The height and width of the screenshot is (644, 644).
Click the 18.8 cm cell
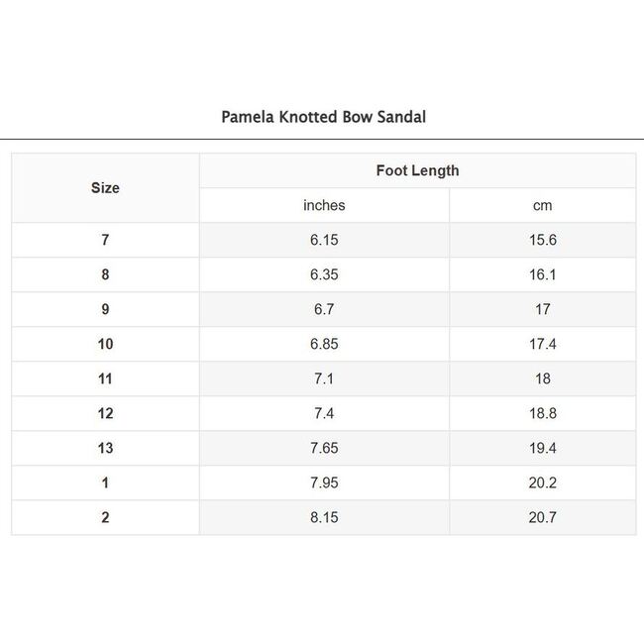pyautogui.click(x=542, y=413)
